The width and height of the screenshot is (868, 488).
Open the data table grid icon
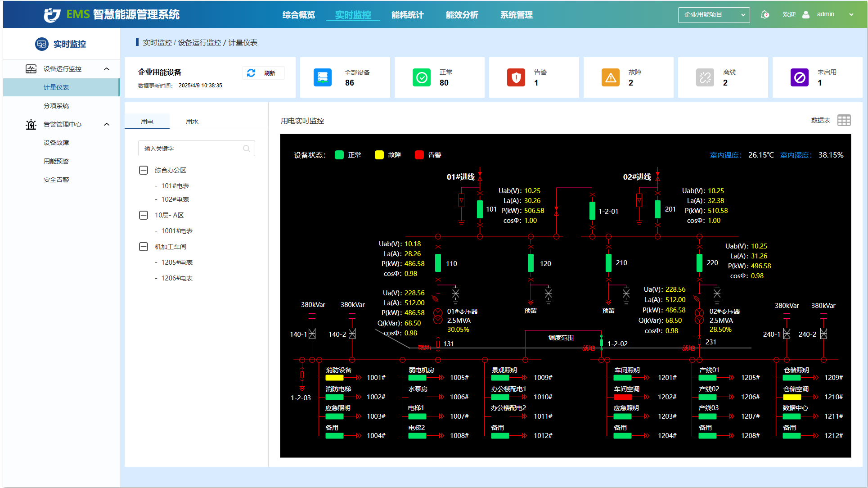[x=844, y=120]
